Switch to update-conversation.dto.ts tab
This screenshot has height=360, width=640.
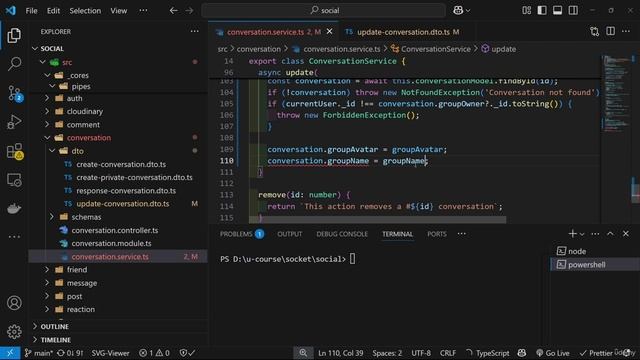coord(402,32)
